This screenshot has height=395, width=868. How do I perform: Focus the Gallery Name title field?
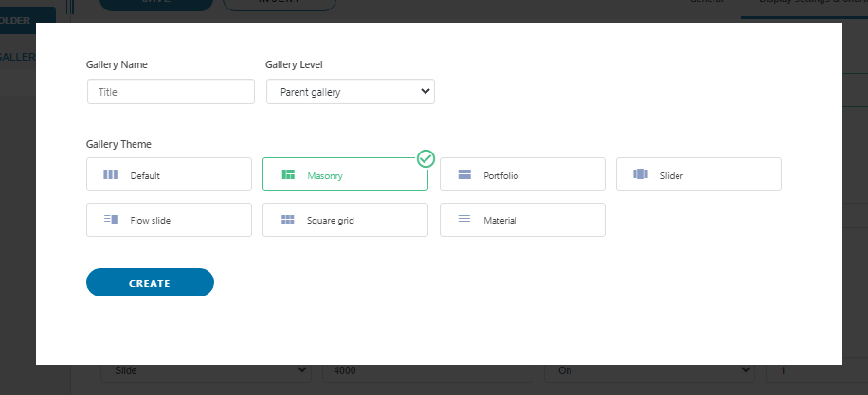coord(172,92)
